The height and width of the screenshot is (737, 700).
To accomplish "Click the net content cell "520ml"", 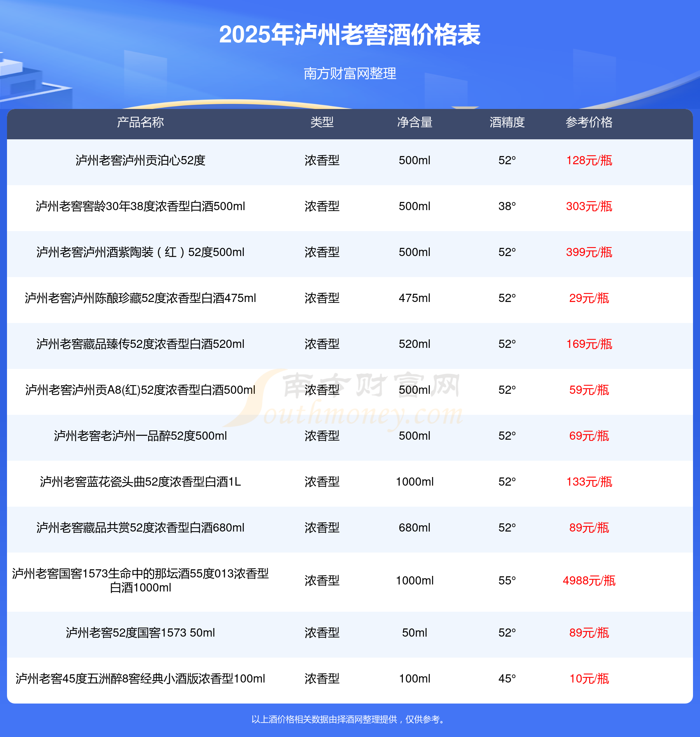I will pyautogui.click(x=415, y=344).
